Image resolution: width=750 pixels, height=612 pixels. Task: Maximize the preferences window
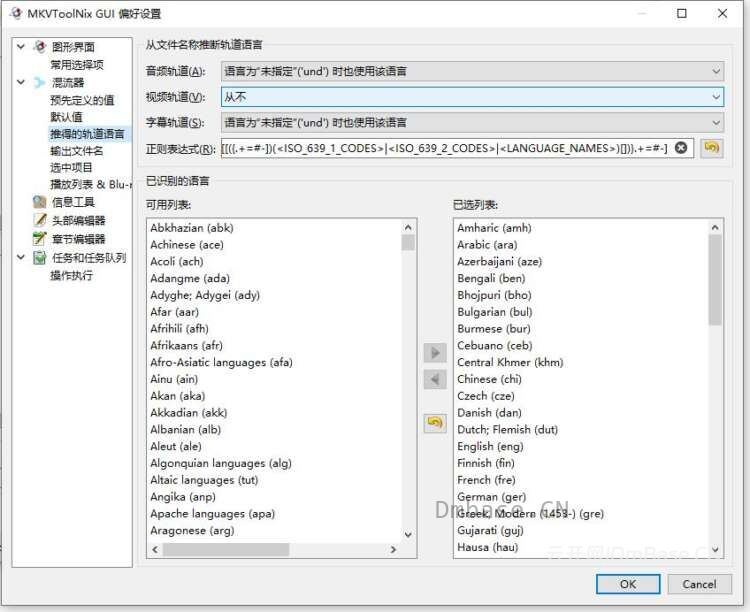(682, 13)
